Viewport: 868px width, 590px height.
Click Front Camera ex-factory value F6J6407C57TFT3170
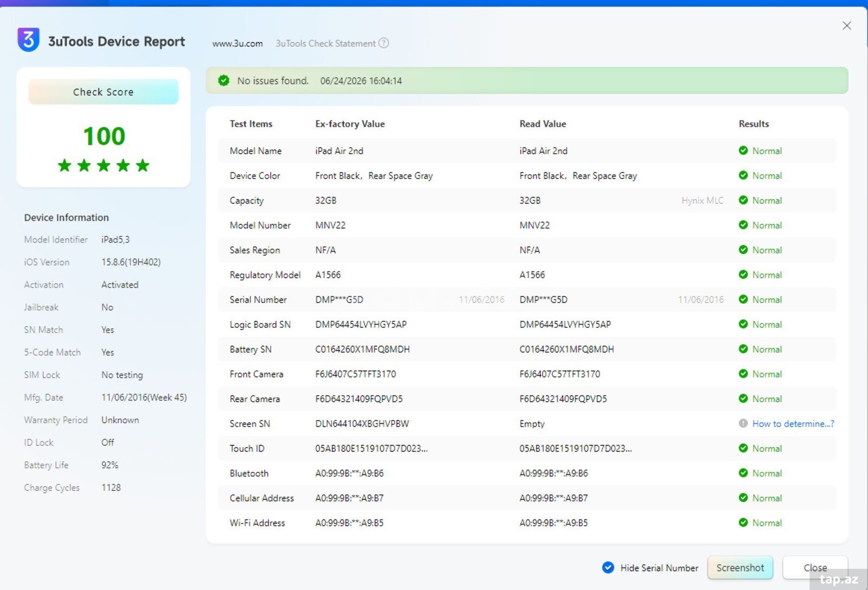(356, 374)
